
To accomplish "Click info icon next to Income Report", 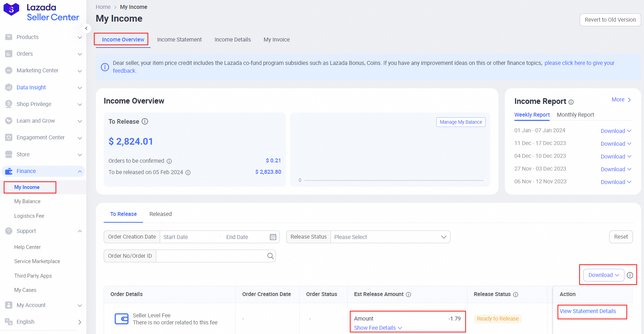I will tap(571, 102).
